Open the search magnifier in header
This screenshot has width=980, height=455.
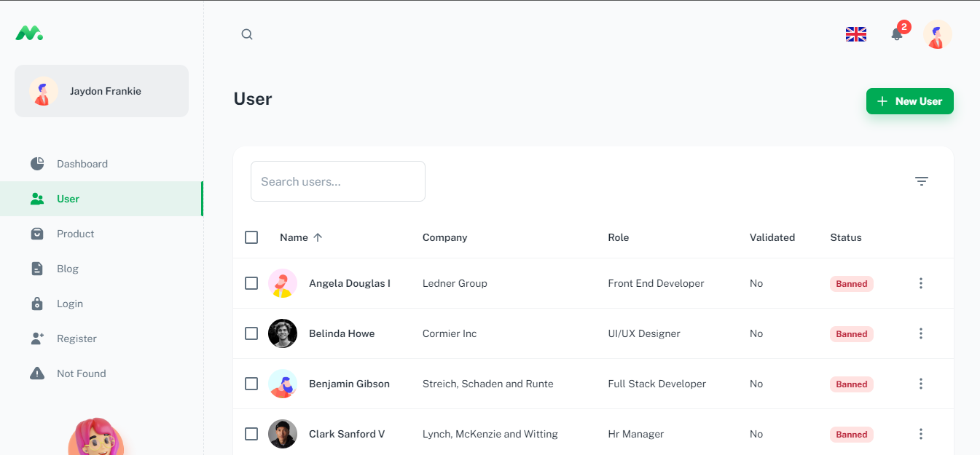click(x=247, y=34)
